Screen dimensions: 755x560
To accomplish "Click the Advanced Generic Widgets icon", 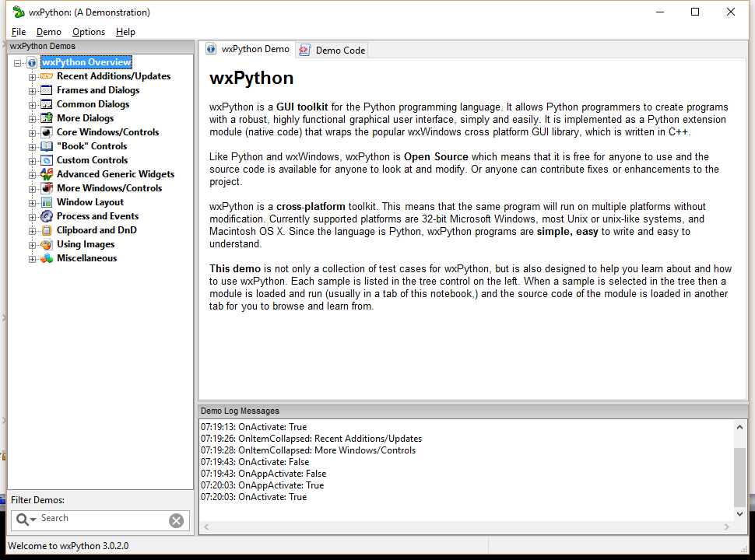I will point(47,173).
